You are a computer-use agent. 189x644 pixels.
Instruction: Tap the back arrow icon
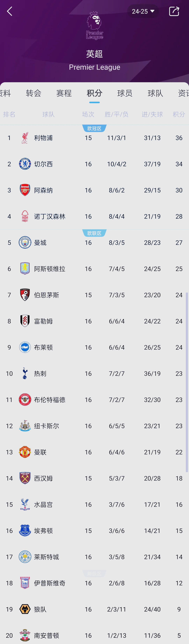(9, 12)
